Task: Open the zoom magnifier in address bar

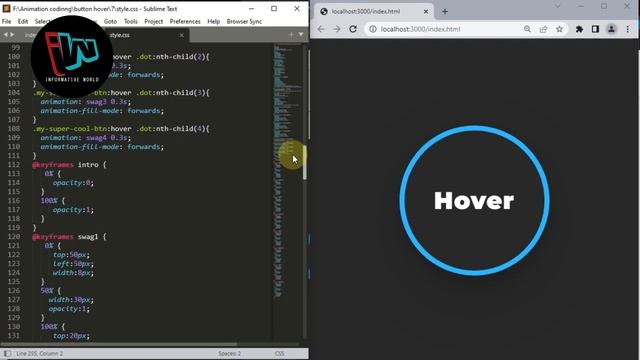Action: click(x=527, y=29)
